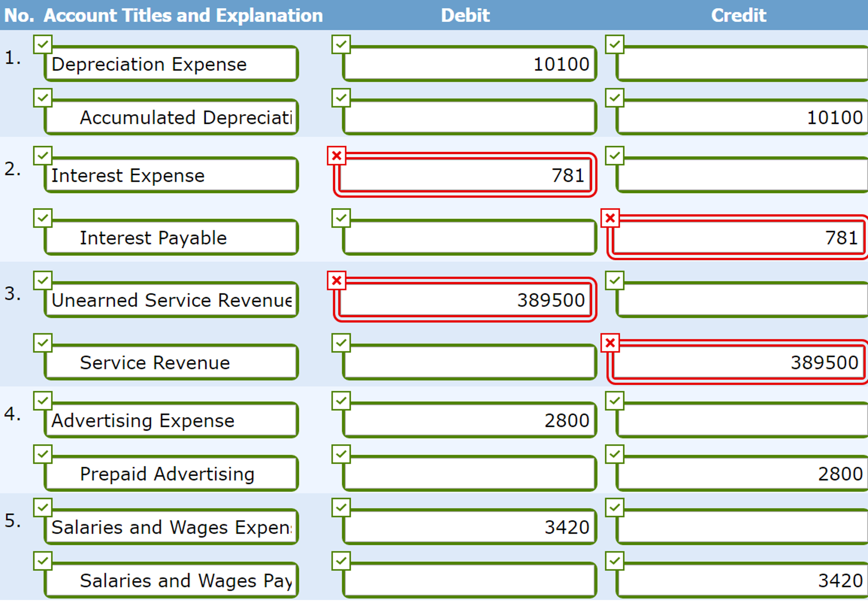Click the credit field showing 2800
This screenshot has width=868, height=603.
click(742, 474)
